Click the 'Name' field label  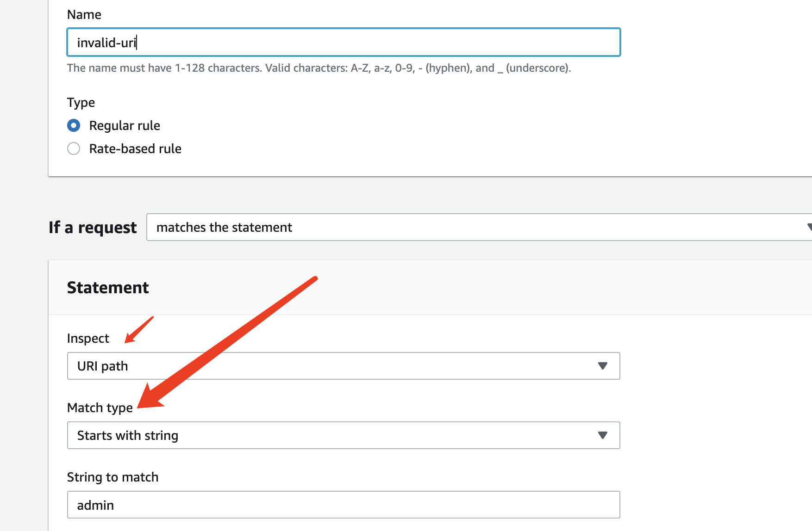click(84, 14)
